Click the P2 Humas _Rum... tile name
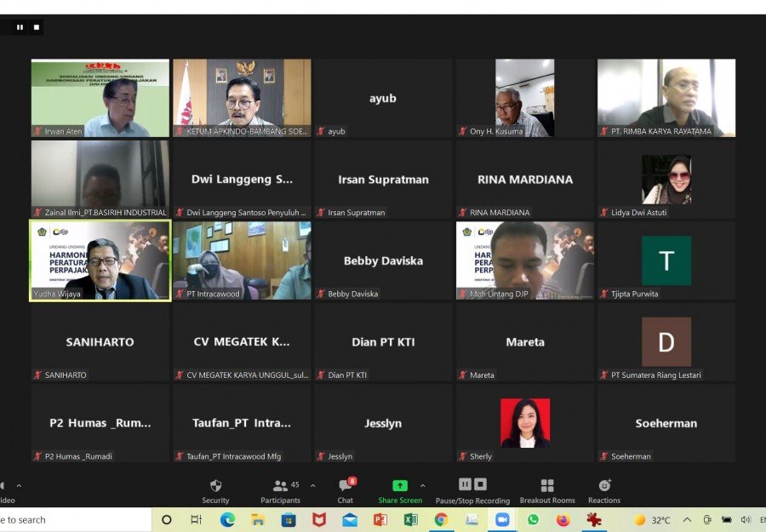766x532 pixels. (x=100, y=423)
